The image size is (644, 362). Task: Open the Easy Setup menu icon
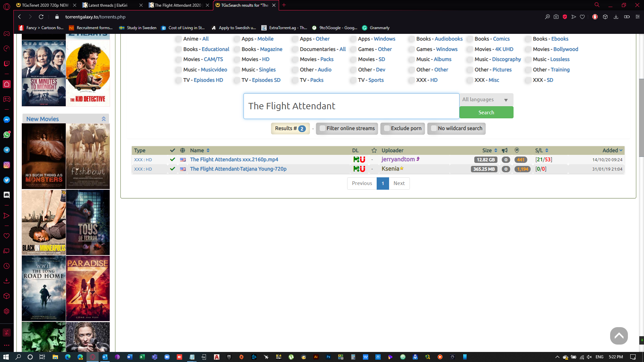coord(638,17)
